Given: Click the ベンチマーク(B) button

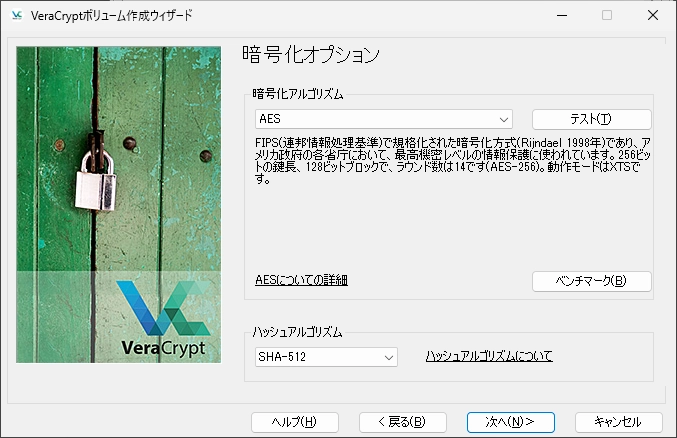Looking at the screenshot, I should (x=592, y=281).
